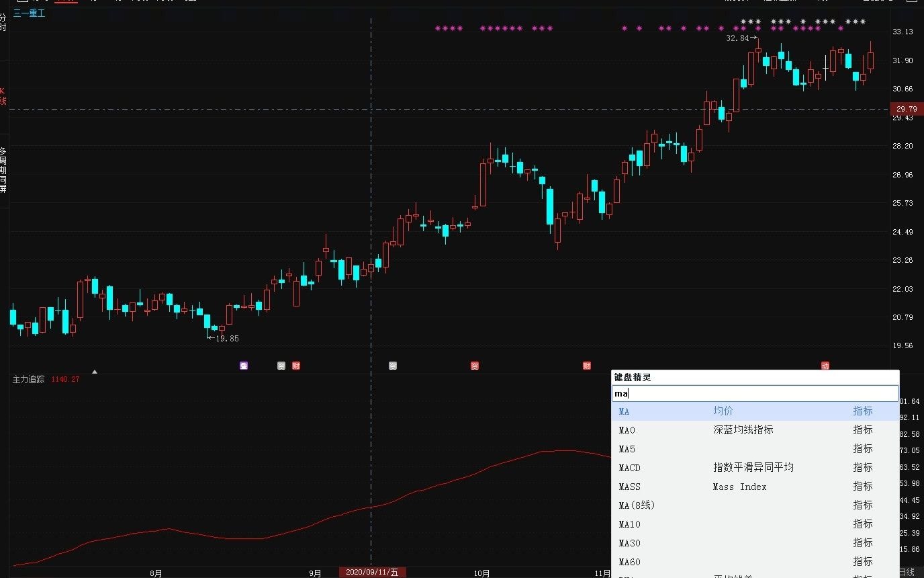Select the K线 view tab
This screenshot has width=924, height=578.
click(x=3, y=95)
